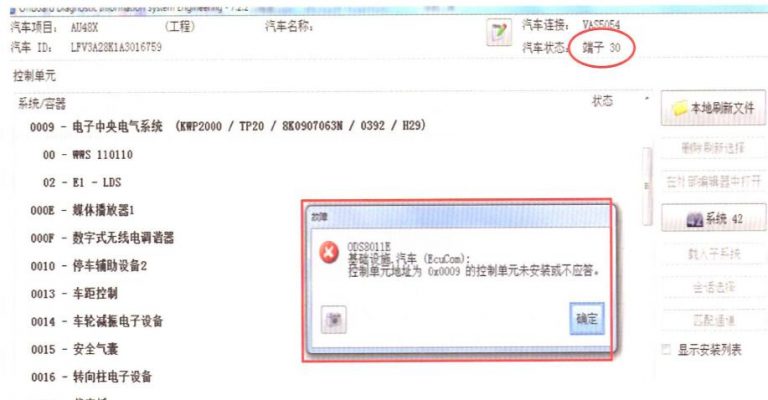Select the 0015 安全气囊 control unit
This screenshot has width=768, height=400.
tap(74, 349)
